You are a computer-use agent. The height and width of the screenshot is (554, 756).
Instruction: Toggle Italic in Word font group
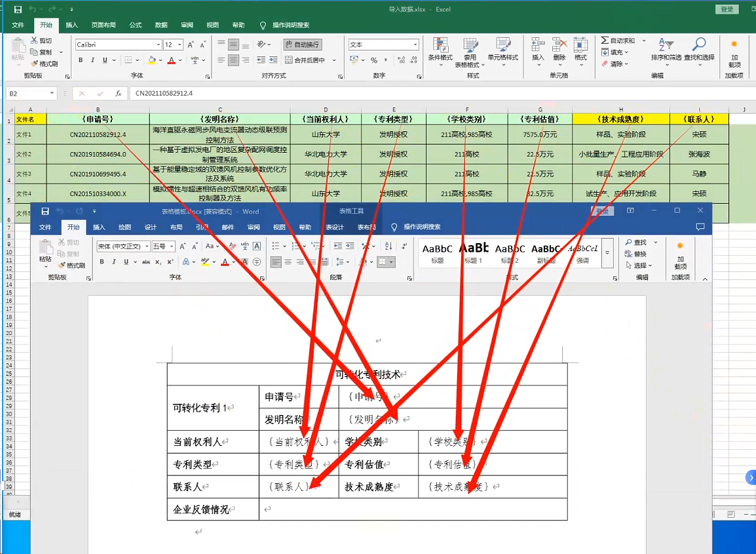(114, 262)
